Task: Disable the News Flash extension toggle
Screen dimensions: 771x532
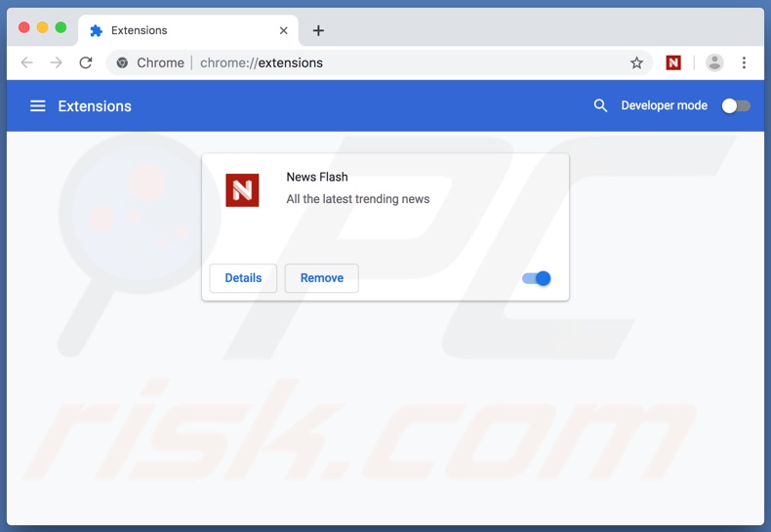Action: [537, 278]
